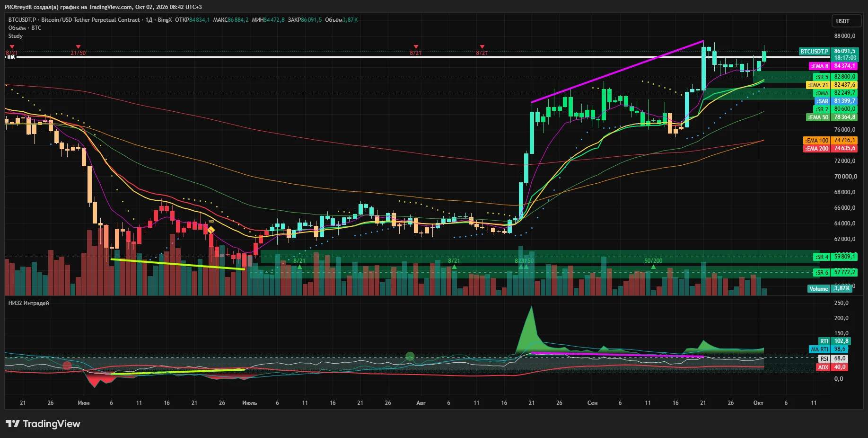Click the Study legend entry
Screen dimensions: 868x438
tap(15, 36)
